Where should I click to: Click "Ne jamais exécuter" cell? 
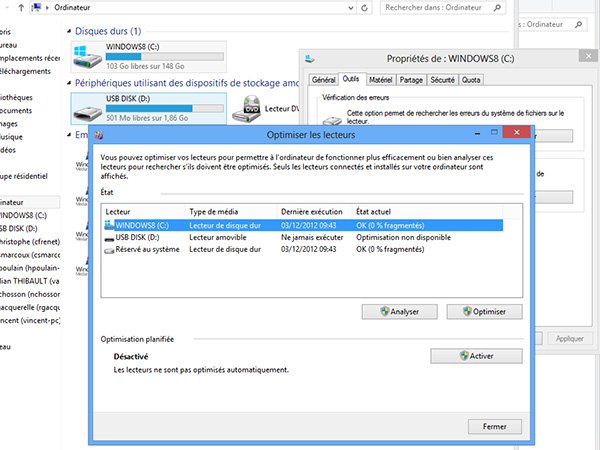[312, 237]
